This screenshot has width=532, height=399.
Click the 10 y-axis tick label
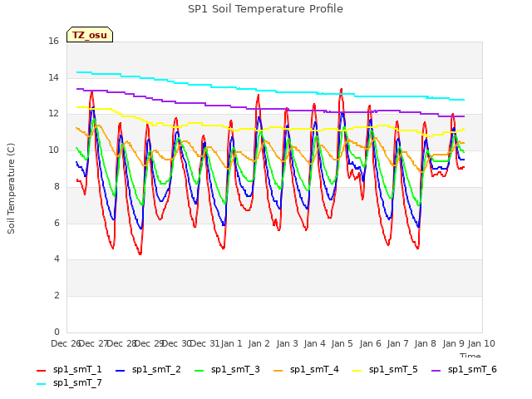(x=53, y=150)
